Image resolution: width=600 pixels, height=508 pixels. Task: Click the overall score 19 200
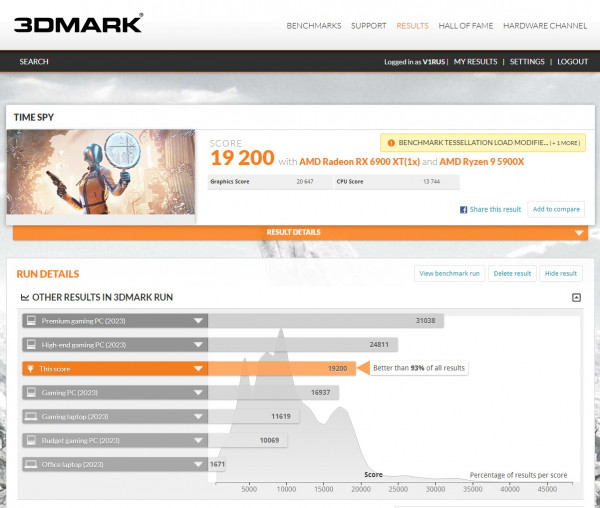coord(242,158)
